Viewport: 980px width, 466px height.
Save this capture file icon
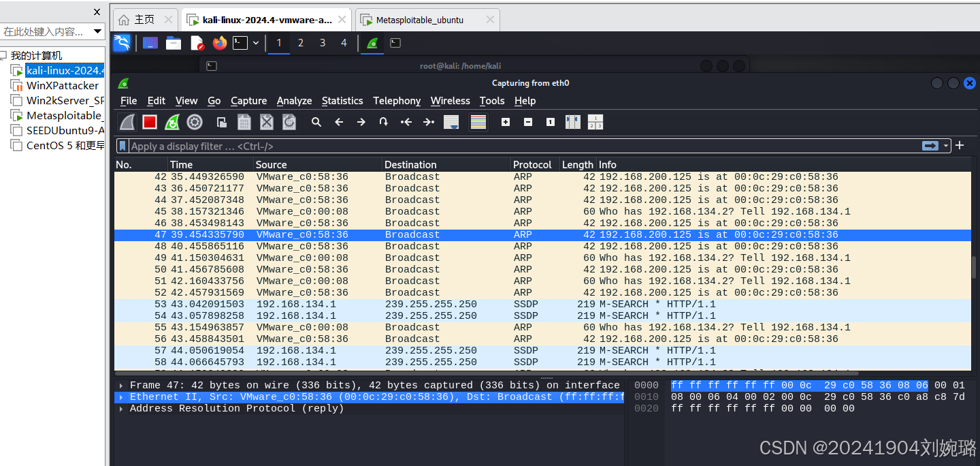pos(244,122)
